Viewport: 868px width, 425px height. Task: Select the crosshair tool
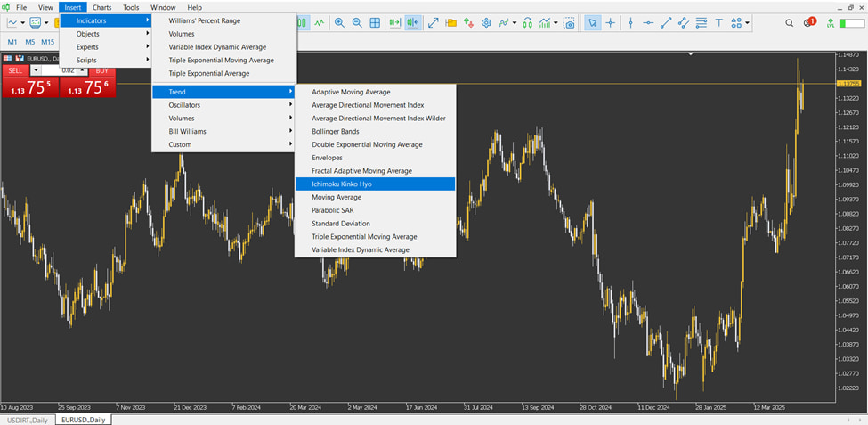pyautogui.click(x=611, y=22)
